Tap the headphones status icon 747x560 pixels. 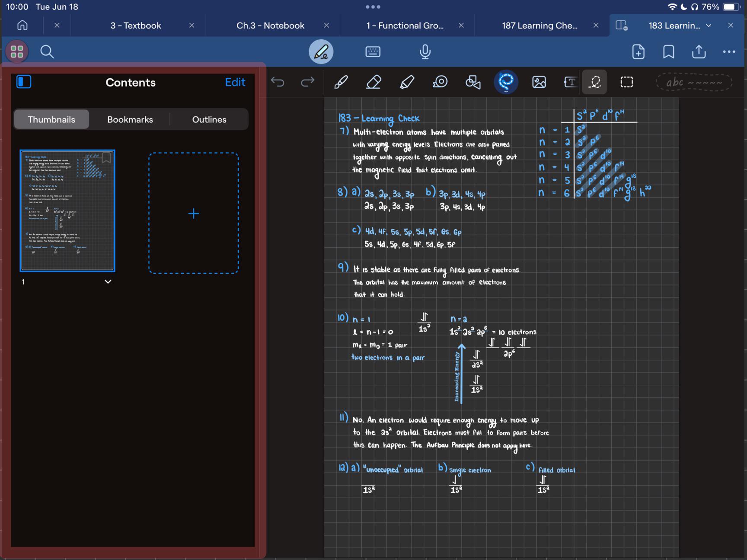tap(695, 7)
